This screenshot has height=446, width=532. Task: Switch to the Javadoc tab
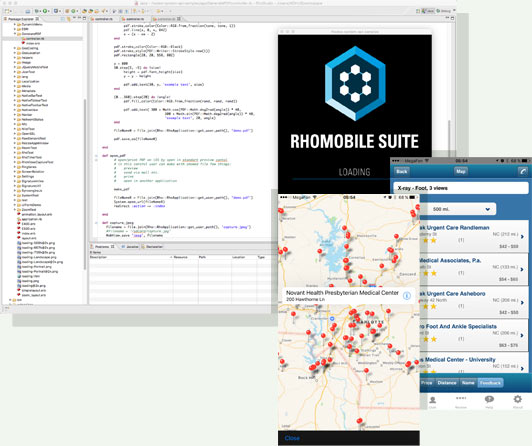pos(130,247)
